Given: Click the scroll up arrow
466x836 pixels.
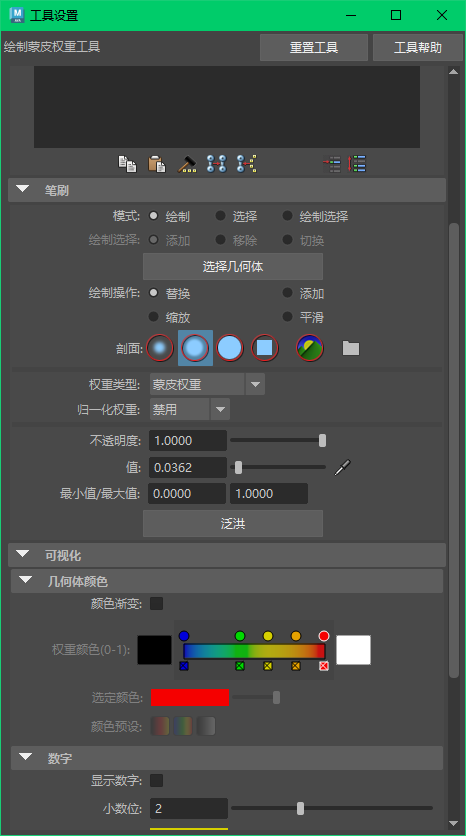Looking at the screenshot, I should click(454, 72).
